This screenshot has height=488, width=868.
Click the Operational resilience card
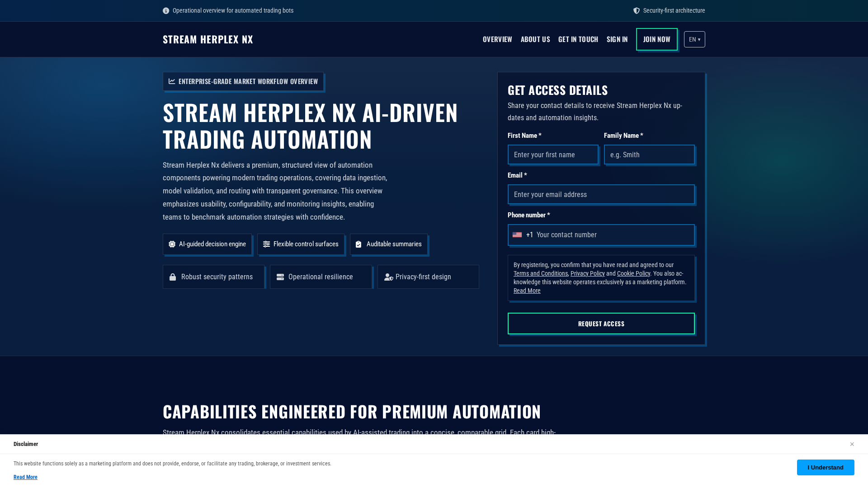pos(321,277)
